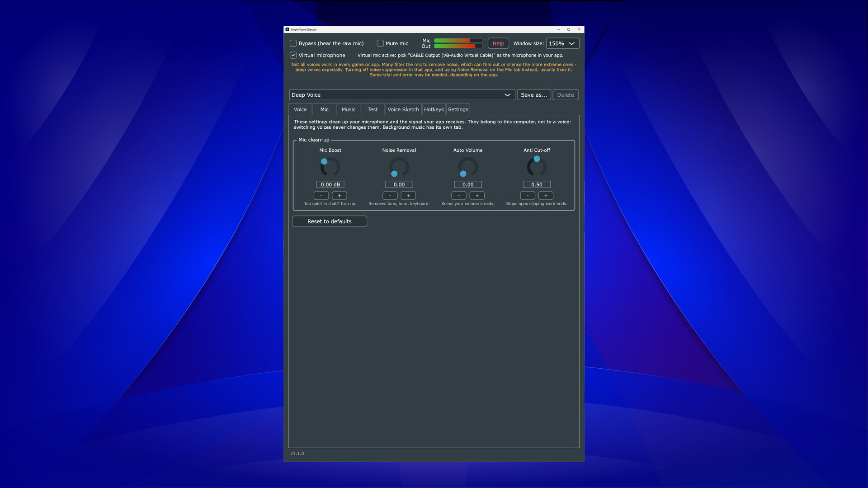Select the Mic tab
868x488 pixels.
coord(325,109)
